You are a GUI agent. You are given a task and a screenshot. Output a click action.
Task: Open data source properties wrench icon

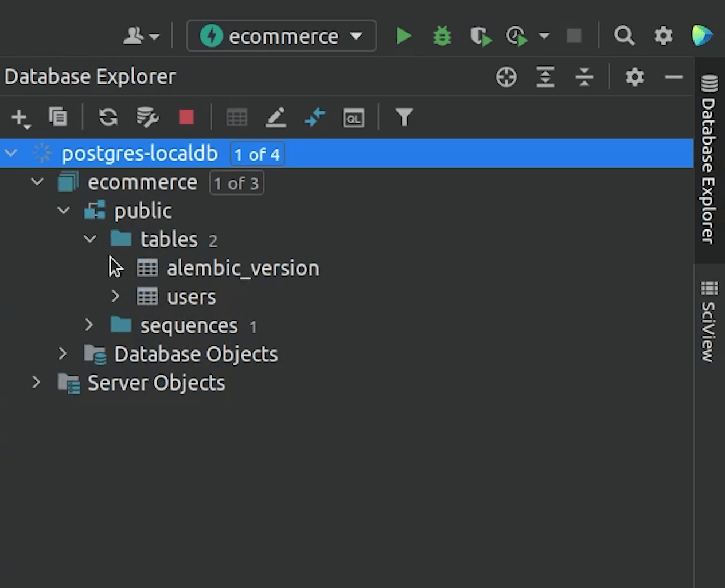(147, 118)
